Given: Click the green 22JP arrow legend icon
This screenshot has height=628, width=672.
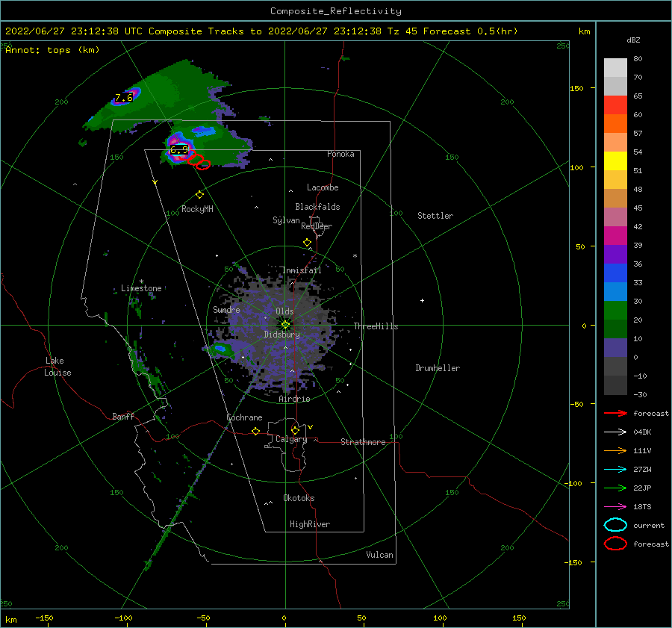Looking at the screenshot, I should [615, 488].
